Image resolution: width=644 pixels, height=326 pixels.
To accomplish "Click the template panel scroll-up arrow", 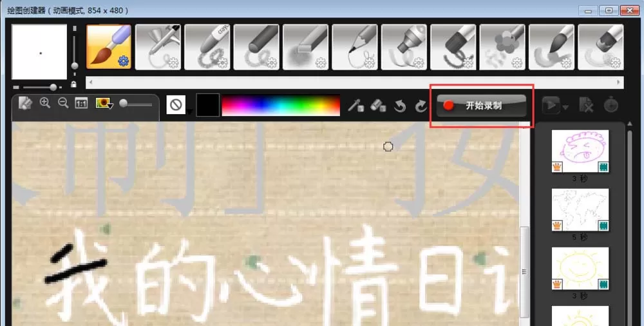I will tap(630, 124).
